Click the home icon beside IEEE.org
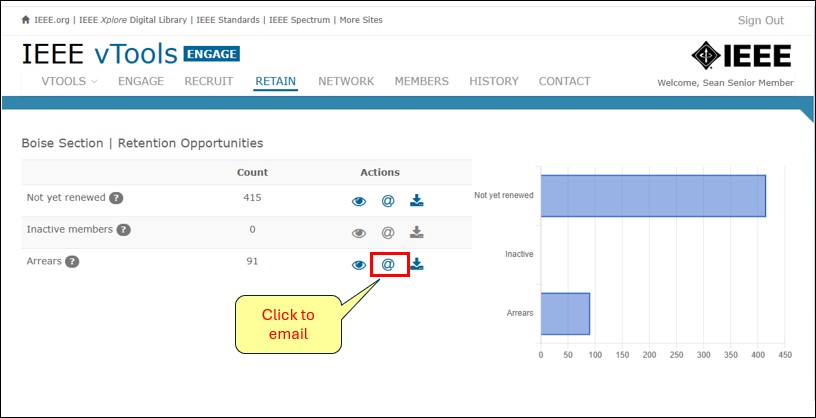816x418 pixels. point(26,20)
